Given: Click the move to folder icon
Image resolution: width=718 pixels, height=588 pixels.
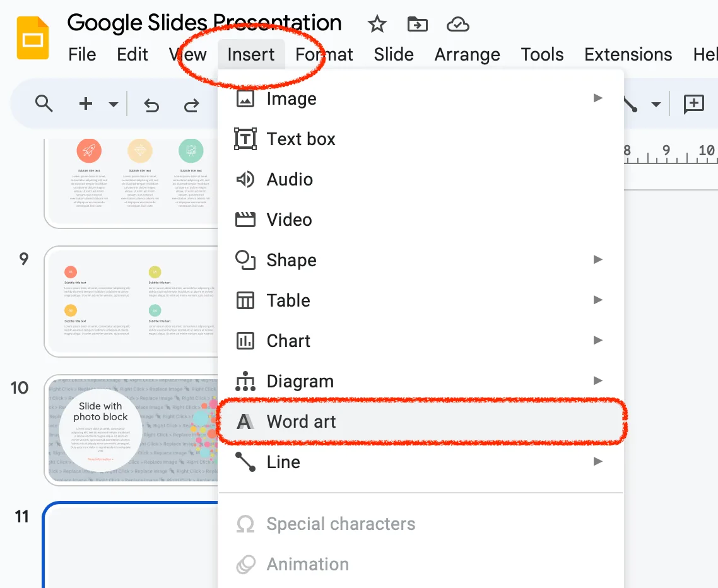Looking at the screenshot, I should [417, 24].
